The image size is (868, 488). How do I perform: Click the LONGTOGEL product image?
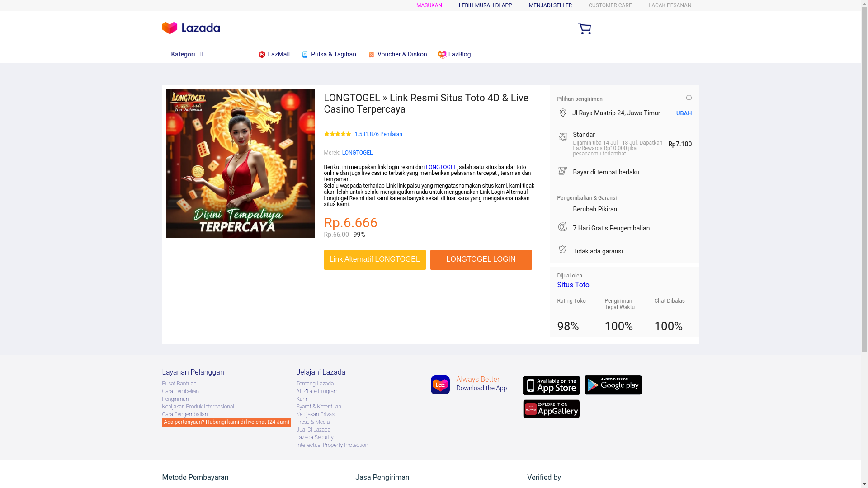[240, 164]
